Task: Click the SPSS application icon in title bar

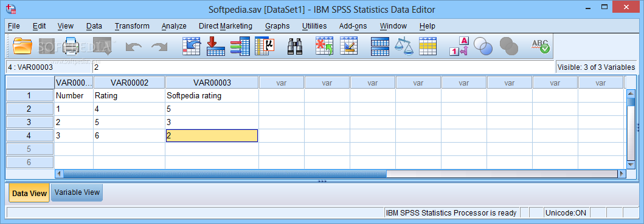Action: pyautogui.click(x=12, y=9)
